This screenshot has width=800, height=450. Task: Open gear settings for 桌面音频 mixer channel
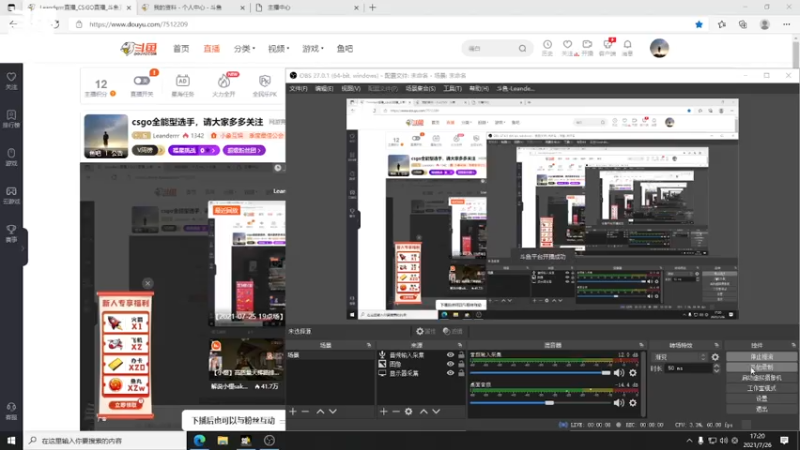pyautogui.click(x=633, y=403)
